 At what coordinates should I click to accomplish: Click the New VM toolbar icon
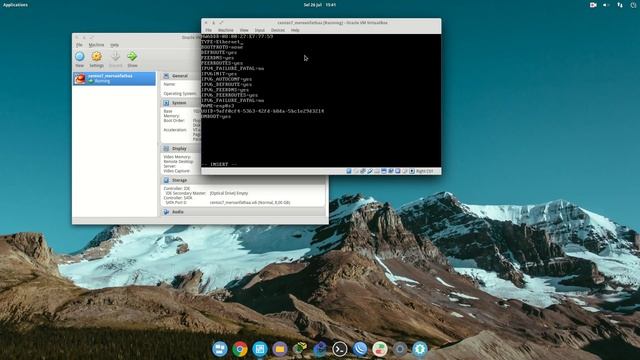[x=80, y=56]
